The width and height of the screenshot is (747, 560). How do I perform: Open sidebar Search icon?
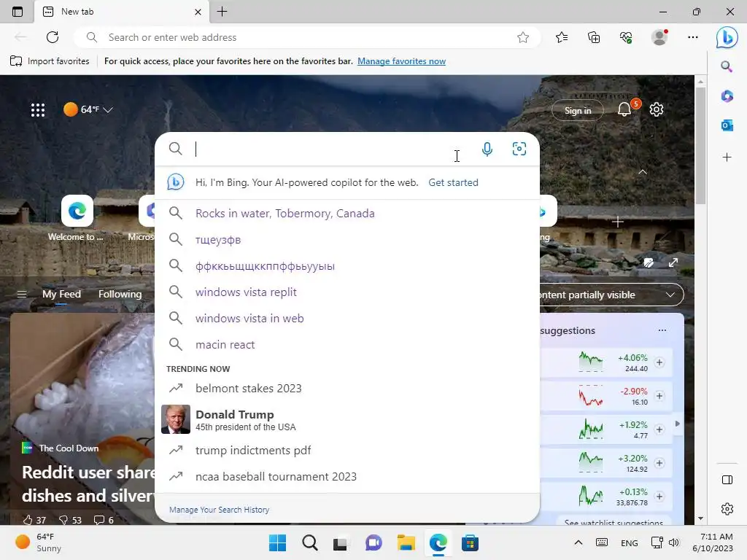tap(727, 66)
